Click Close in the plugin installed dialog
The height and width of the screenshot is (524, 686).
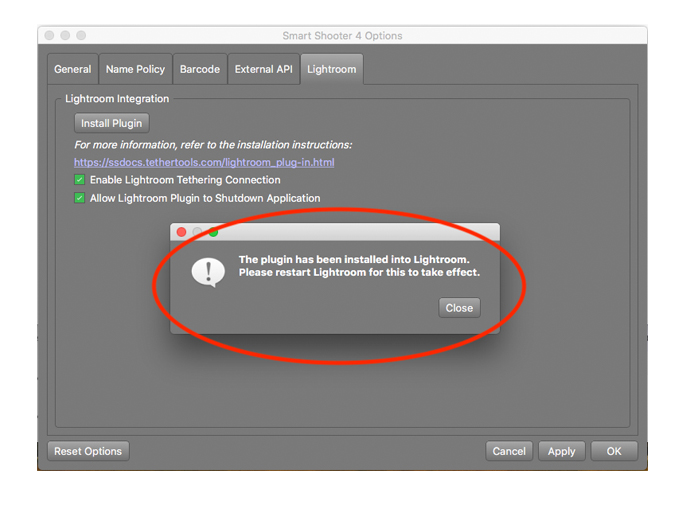point(459,308)
